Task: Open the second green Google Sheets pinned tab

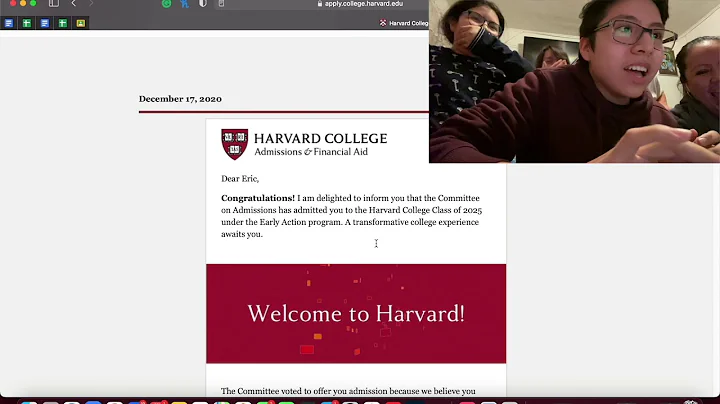Action: point(62,23)
